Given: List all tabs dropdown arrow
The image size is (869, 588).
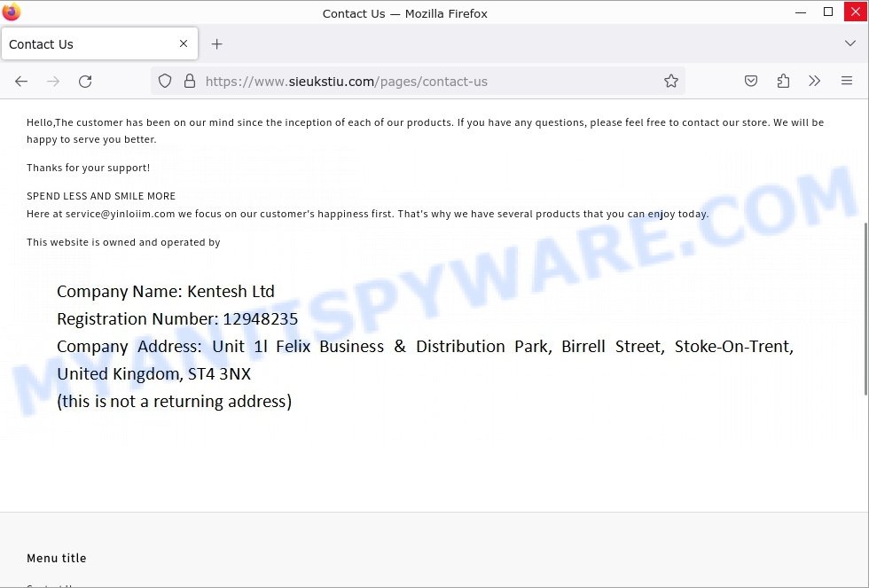Looking at the screenshot, I should (850, 43).
